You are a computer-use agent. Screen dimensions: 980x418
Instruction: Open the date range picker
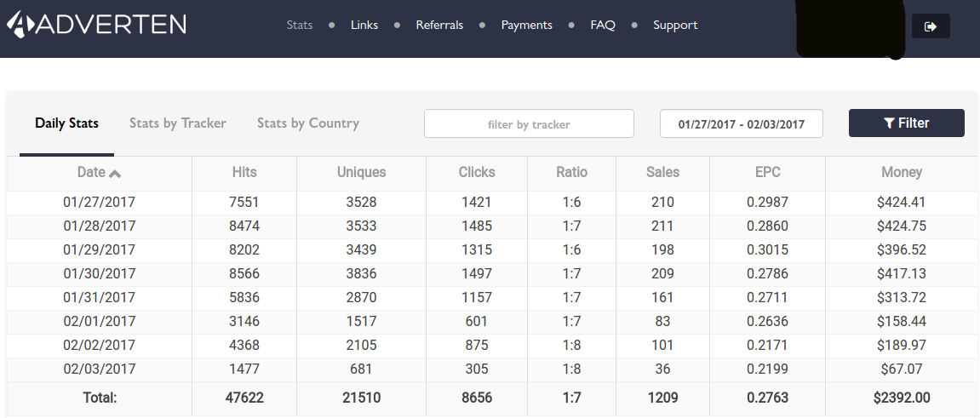(742, 123)
